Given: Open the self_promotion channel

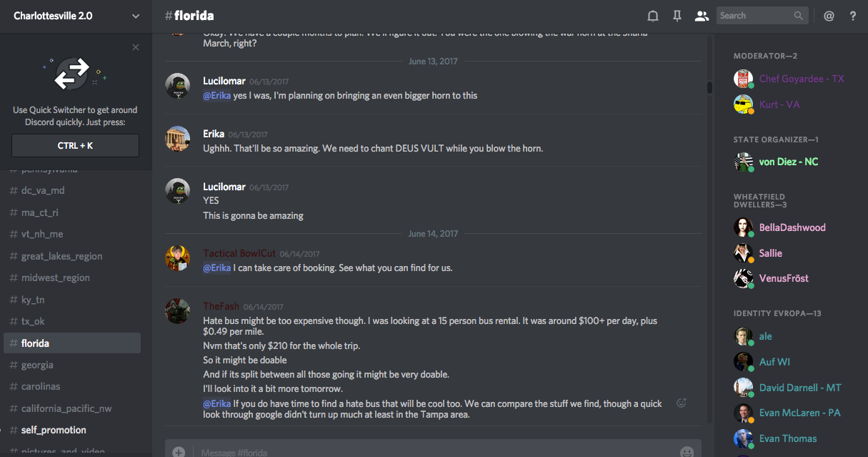Looking at the screenshot, I should tap(54, 430).
